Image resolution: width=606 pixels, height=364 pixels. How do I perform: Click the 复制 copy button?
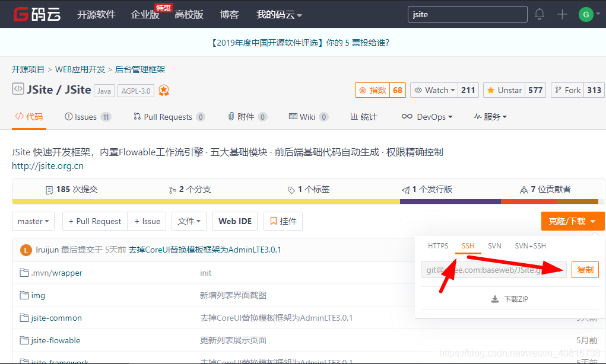tap(585, 270)
